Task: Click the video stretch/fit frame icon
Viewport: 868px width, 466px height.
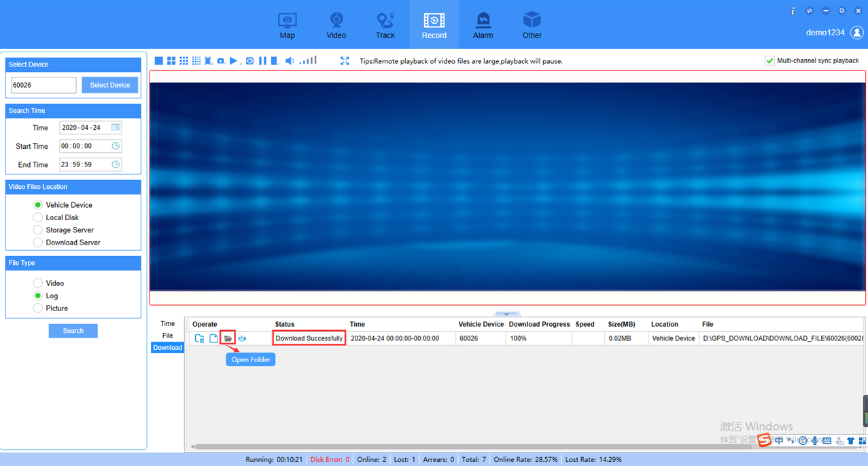Action: coord(208,61)
